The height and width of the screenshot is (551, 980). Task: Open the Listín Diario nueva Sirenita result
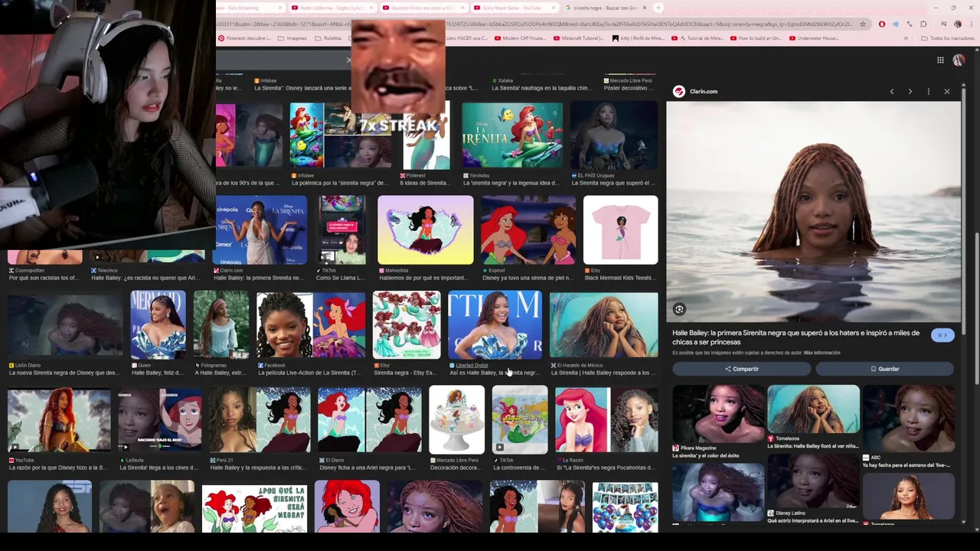[x=64, y=325]
